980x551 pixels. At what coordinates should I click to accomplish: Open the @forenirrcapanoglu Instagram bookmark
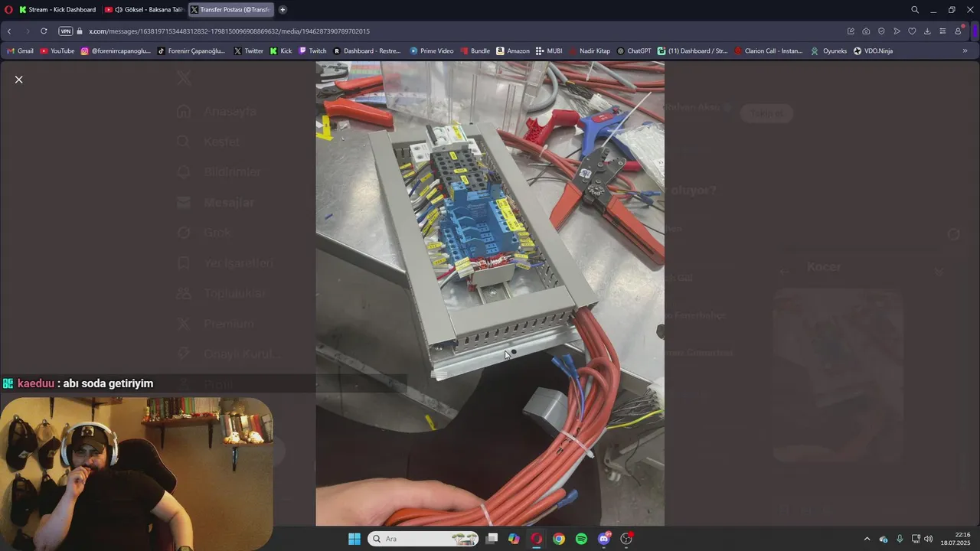point(116,51)
